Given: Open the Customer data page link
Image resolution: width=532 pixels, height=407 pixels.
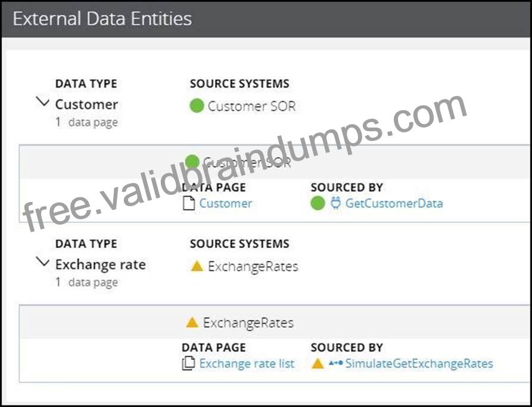Looking at the screenshot, I should (x=226, y=203).
